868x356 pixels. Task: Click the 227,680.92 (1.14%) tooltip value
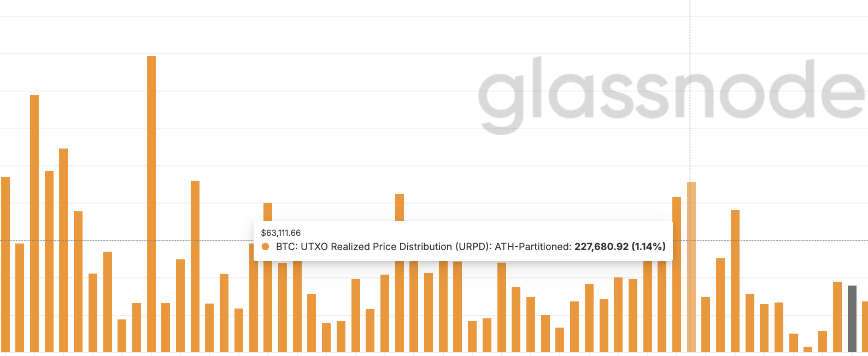620,247
